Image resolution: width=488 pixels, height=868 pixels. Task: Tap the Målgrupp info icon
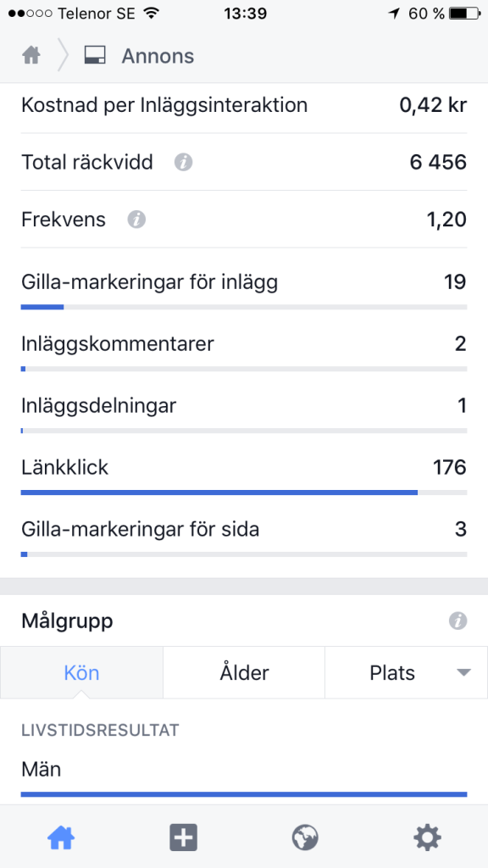[457, 621]
